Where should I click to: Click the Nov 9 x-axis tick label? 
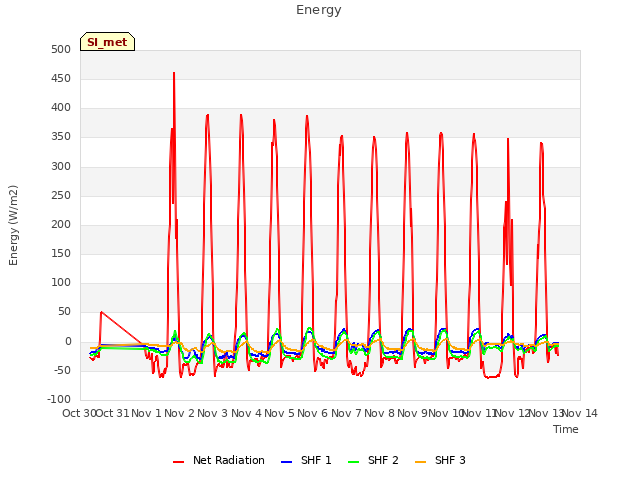pos(412,413)
